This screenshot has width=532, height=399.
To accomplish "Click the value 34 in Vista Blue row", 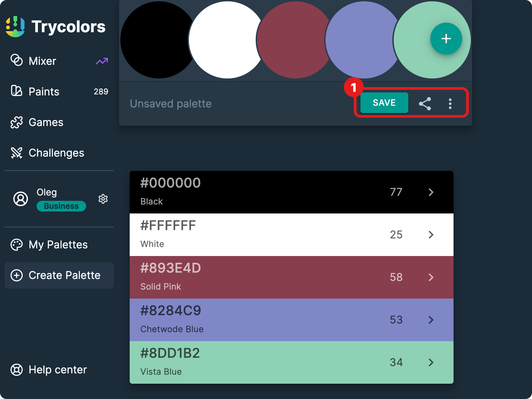I will (x=396, y=362).
